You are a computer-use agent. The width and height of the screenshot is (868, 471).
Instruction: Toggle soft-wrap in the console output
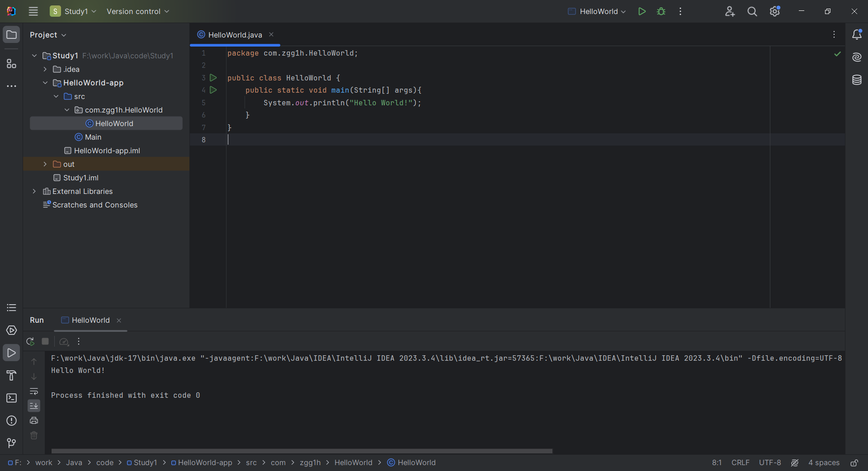tap(34, 391)
